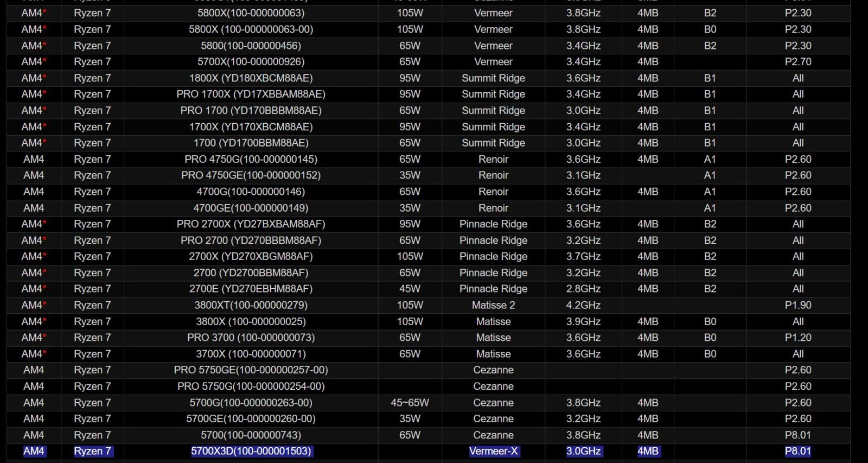Viewport: 868px width, 463px height.
Task: Select the 1800X (YD180XBCM88AE) model cell
Action: coord(251,78)
